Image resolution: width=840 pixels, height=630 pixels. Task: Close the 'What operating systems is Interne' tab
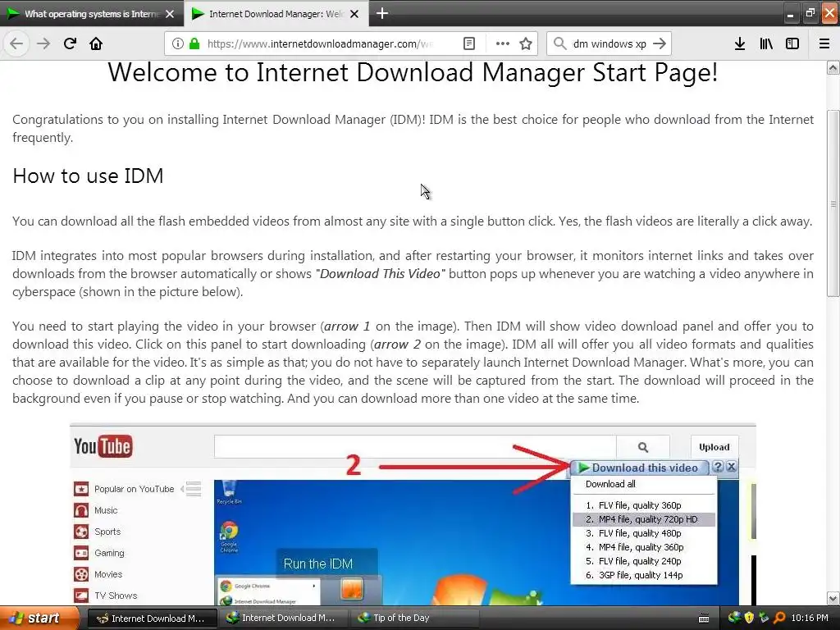click(170, 14)
